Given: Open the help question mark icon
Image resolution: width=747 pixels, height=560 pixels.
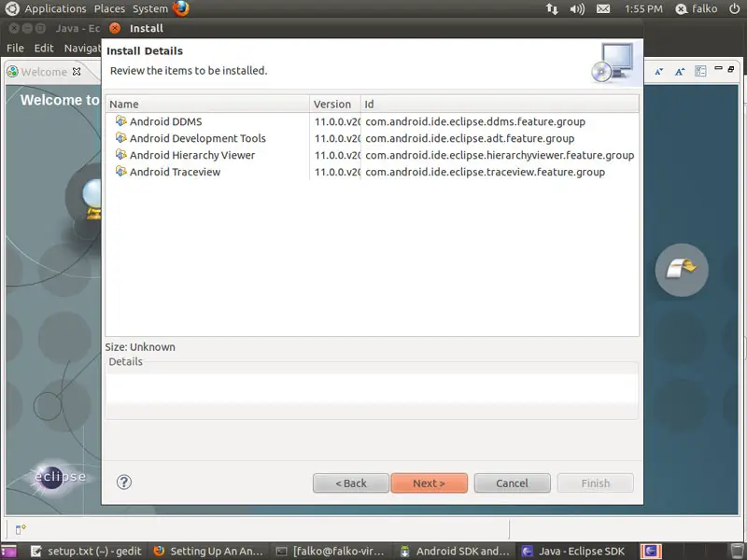Looking at the screenshot, I should click(124, 483).
